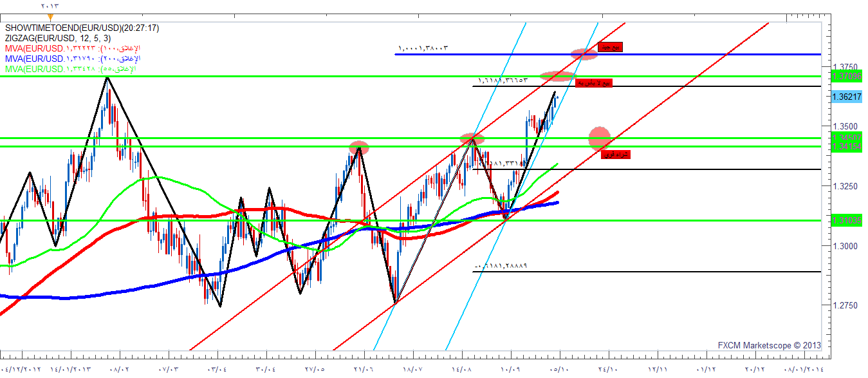Click the last candlestick near 1.36217
This screenshot has width=868, height=378.
(555, 100)
